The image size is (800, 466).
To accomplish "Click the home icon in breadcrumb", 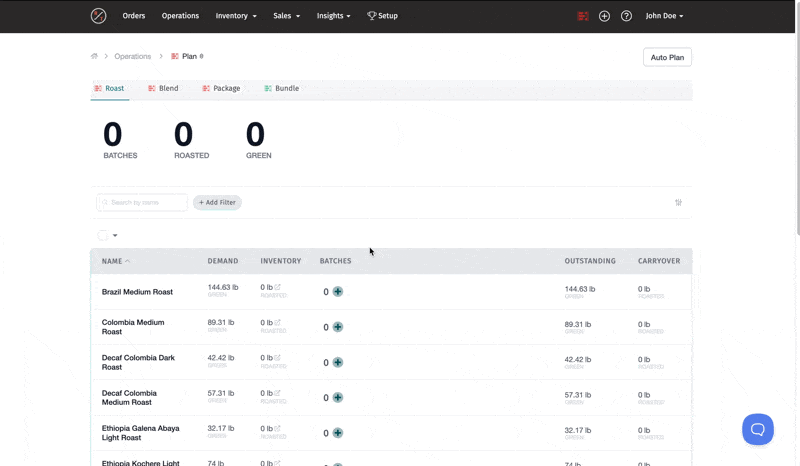I will (95, 57).
